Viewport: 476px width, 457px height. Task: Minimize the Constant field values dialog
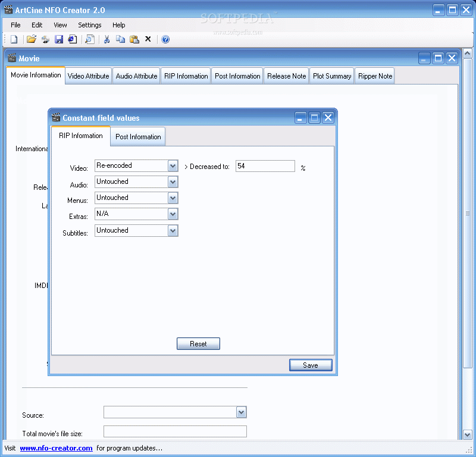point(300,117)
